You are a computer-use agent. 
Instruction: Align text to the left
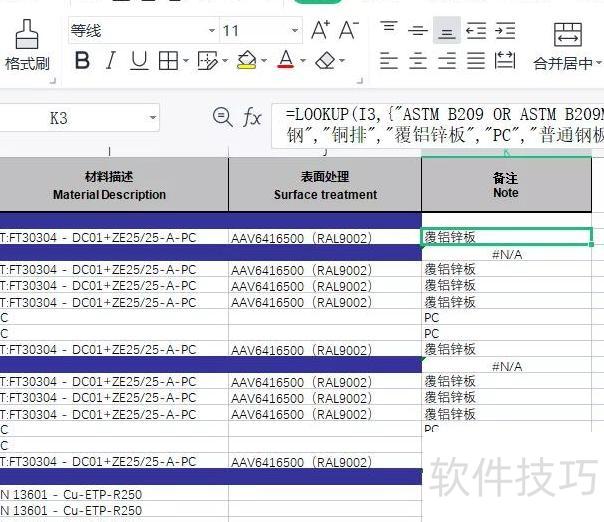click(x=389, y=61)
